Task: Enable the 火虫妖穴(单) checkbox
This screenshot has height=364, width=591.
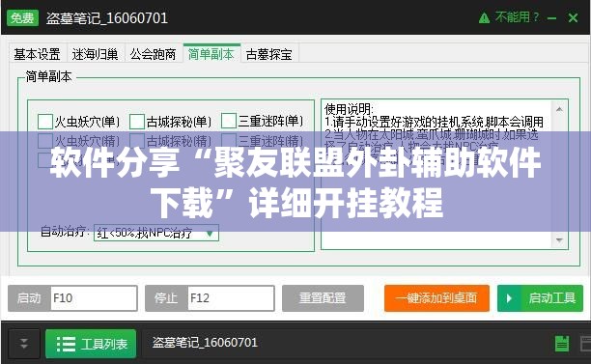Action: point(45,122)
